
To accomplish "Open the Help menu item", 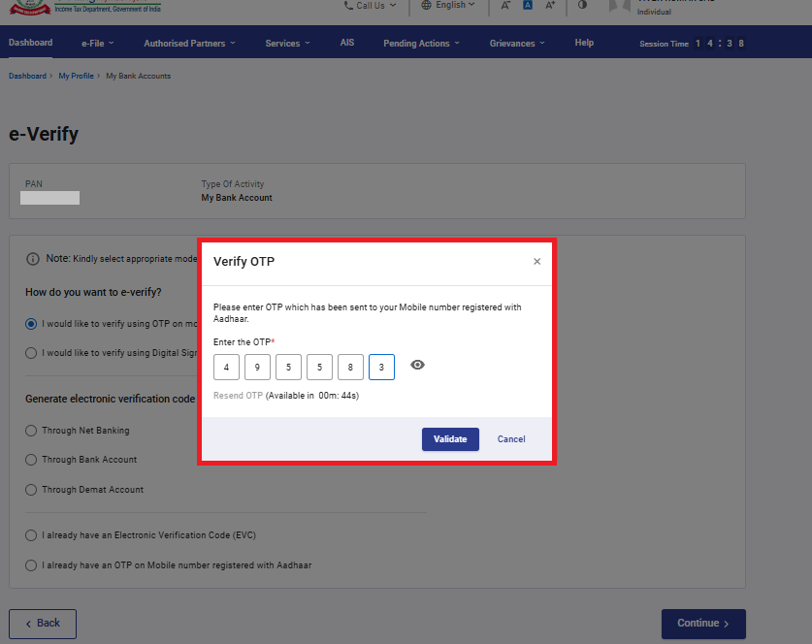I will point(584,44).
